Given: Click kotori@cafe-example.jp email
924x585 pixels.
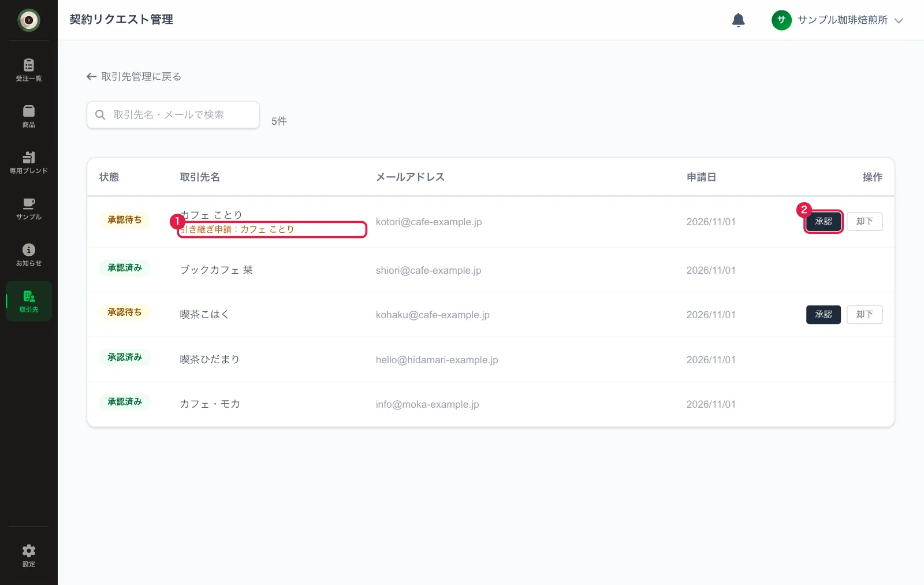Looking at the screenshot, I should (429, 222).
